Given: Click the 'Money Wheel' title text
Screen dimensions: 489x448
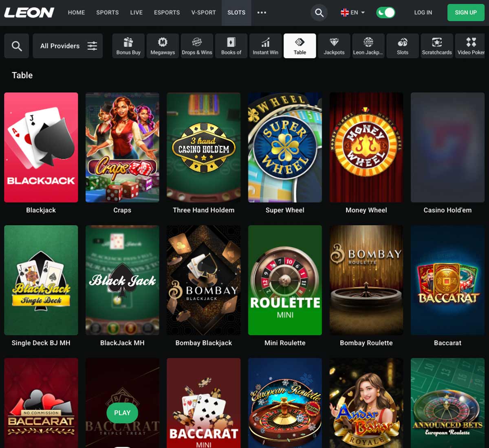Looking at the screenshot, I should (366, 210).
